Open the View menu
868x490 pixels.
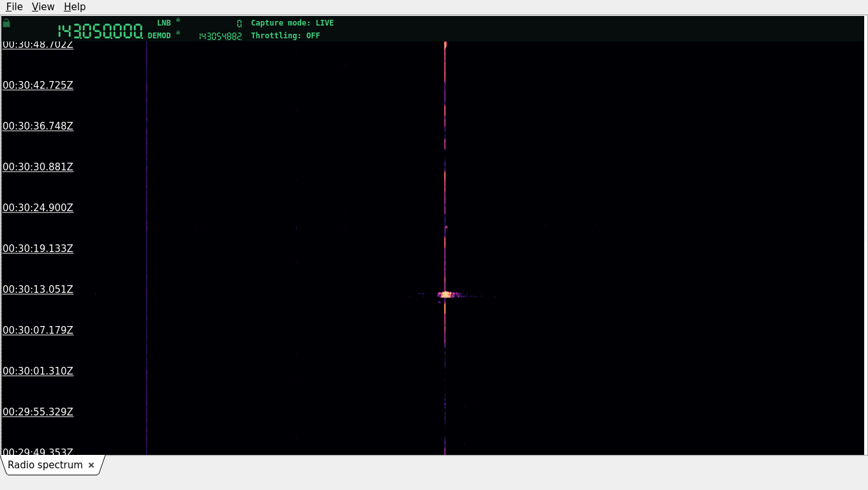tap(43, 6)
